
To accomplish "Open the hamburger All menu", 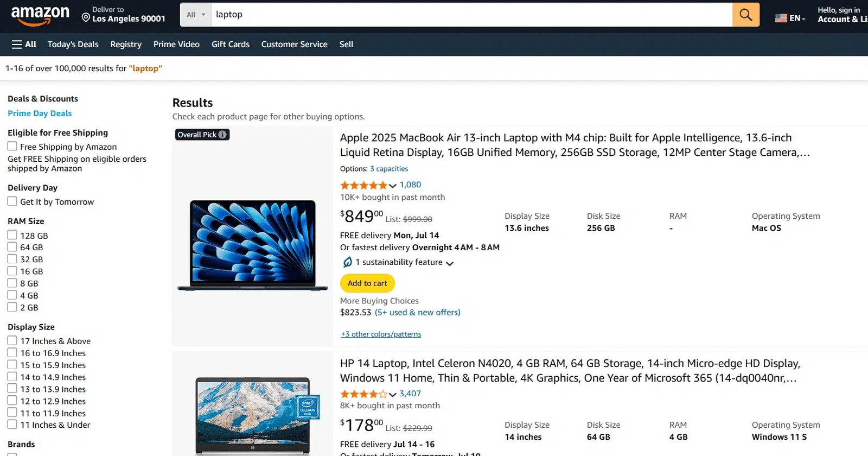I will (24, 45).
